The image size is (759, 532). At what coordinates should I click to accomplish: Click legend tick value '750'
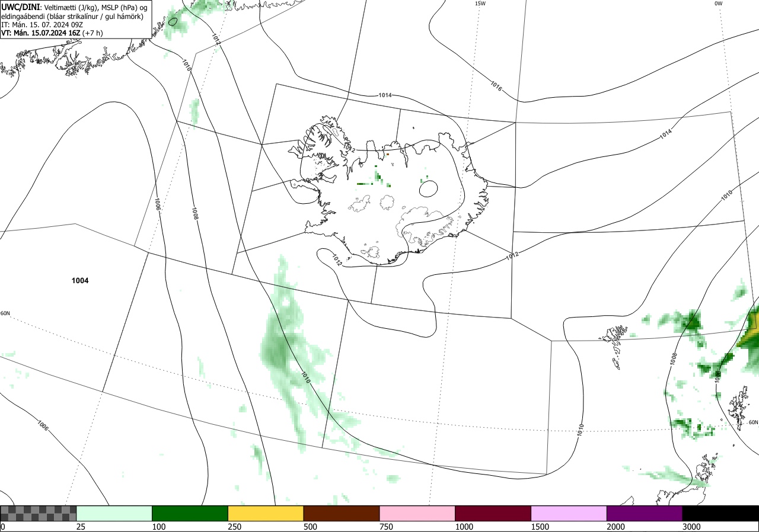(x=386, y=527)
